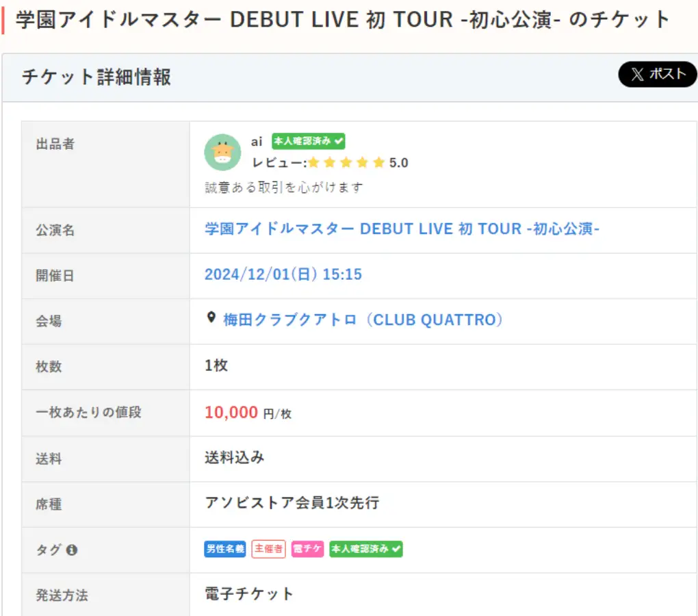Open the 梅田クラブクアトロ venue link
This screenshot has width=698, height=616.
(x=363, y=320)
